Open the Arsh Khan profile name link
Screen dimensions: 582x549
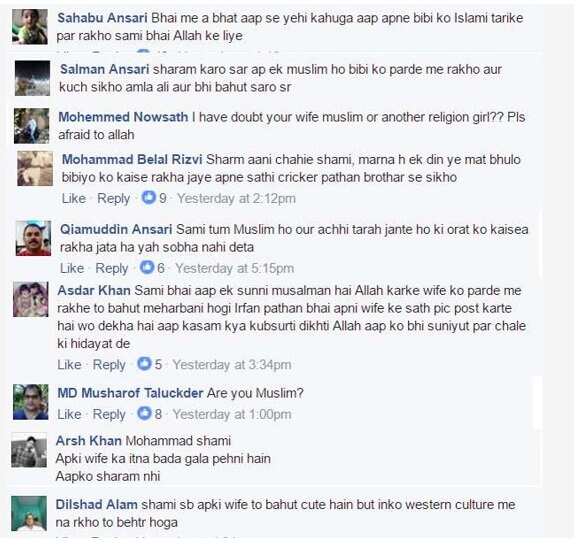pos(89,441)
